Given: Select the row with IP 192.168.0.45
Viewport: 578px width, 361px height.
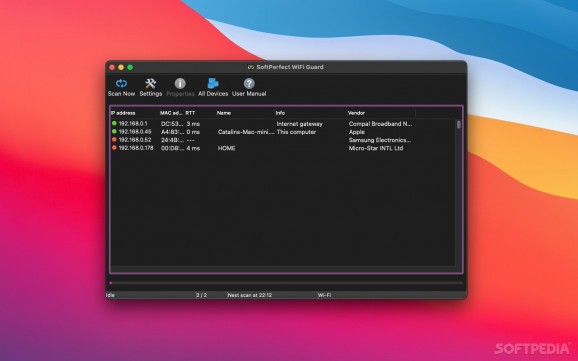Looking at the screenshot, I should point(283,132).
